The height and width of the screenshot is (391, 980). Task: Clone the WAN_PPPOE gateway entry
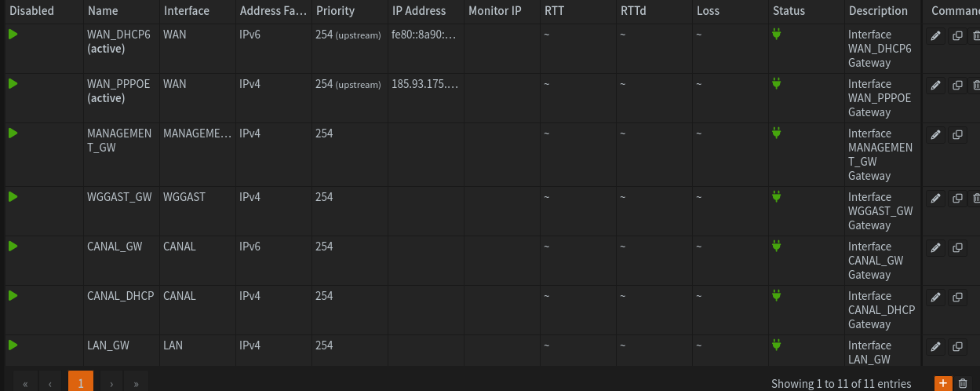(957, 86)
